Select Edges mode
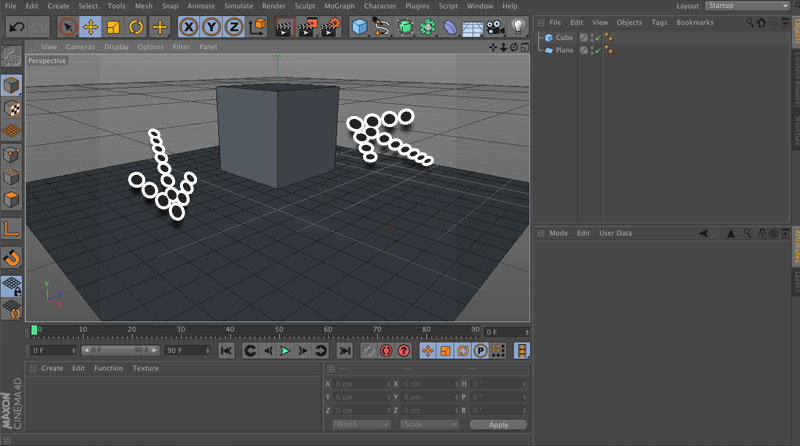 (11, 177)
